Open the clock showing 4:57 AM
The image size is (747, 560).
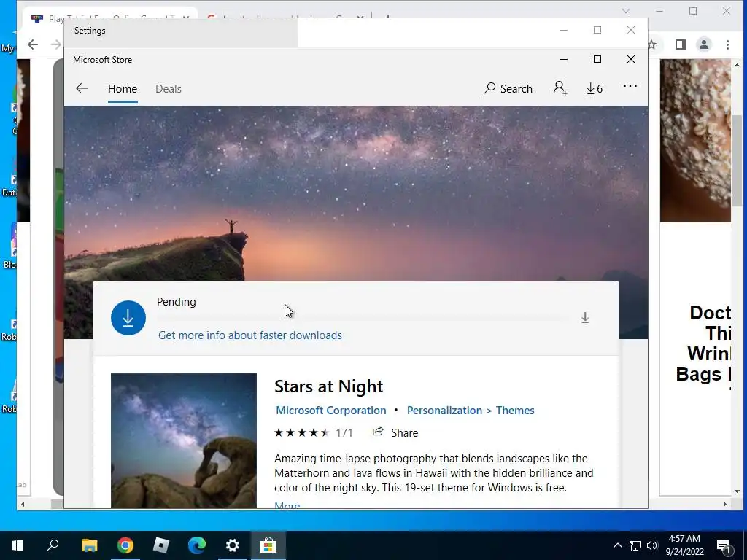[684, 545]
